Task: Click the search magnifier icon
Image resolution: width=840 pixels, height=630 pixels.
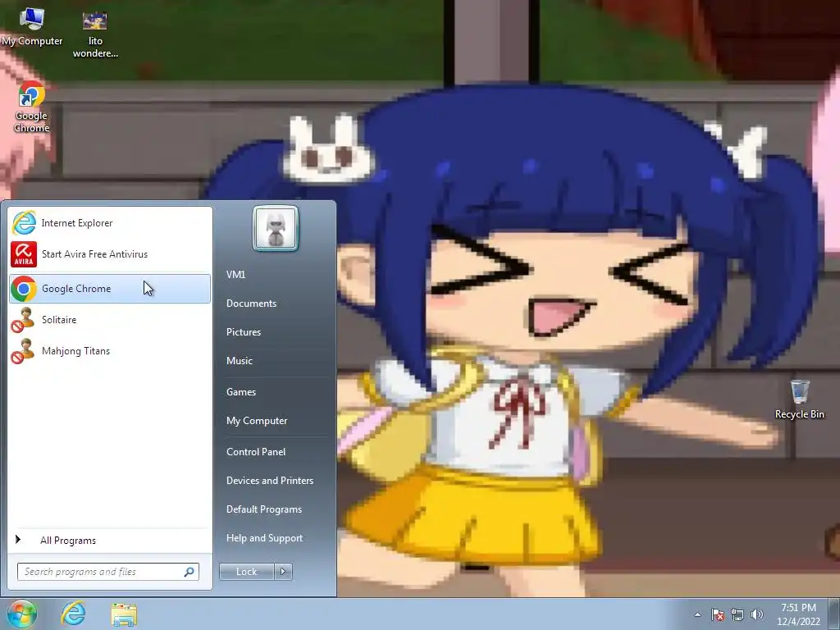Action: point(189,572)
